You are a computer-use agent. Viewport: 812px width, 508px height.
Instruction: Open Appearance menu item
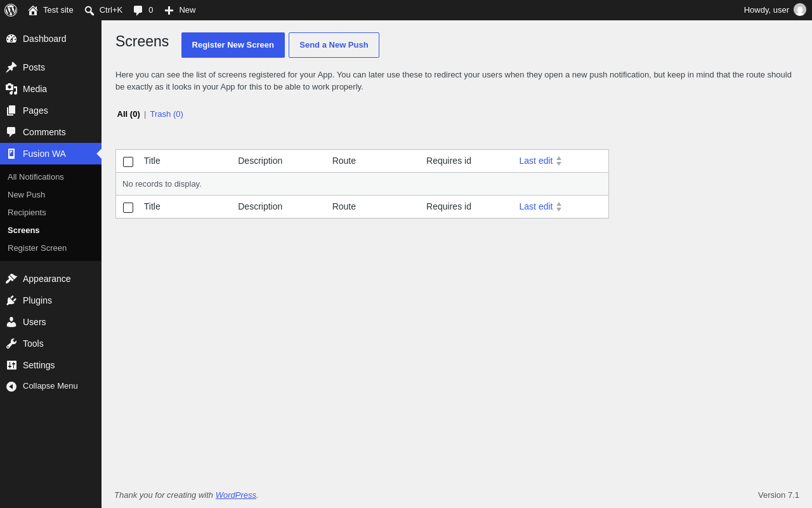coord(51,279)
